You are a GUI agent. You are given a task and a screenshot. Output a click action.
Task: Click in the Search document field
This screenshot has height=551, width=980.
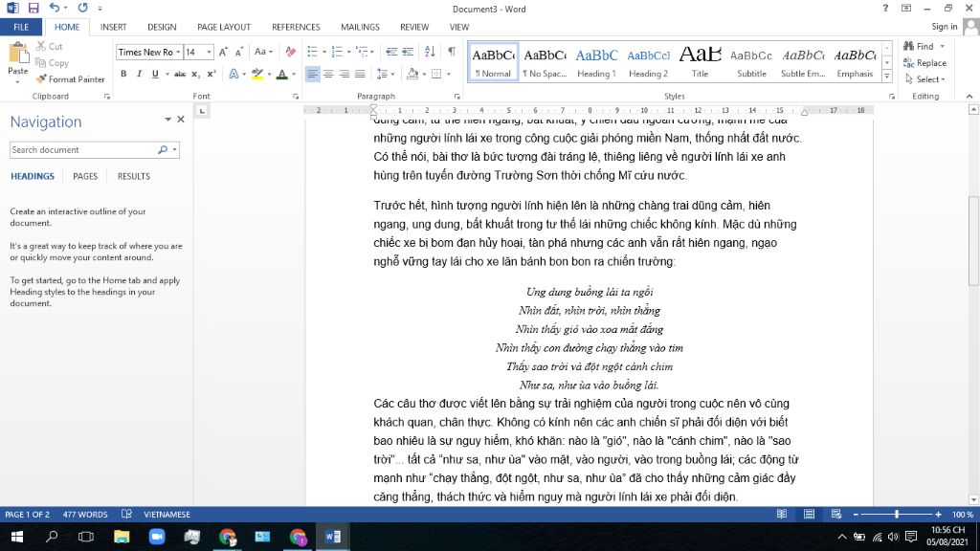pyautogui.click(x=82, y=150)
